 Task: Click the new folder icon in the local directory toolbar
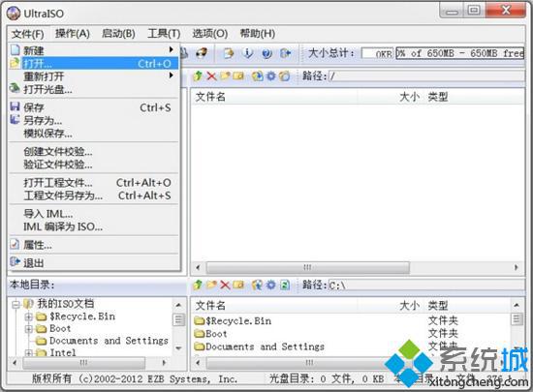tap(211, 285)
